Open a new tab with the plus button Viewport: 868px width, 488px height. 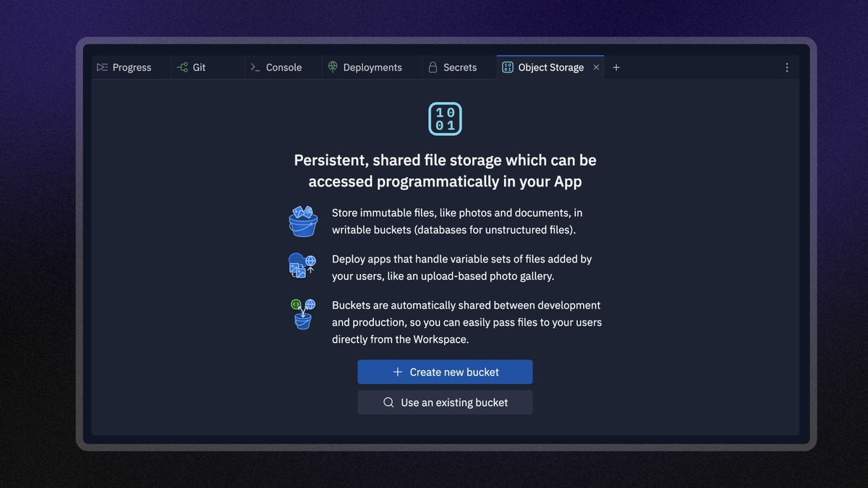pos(616,67)
